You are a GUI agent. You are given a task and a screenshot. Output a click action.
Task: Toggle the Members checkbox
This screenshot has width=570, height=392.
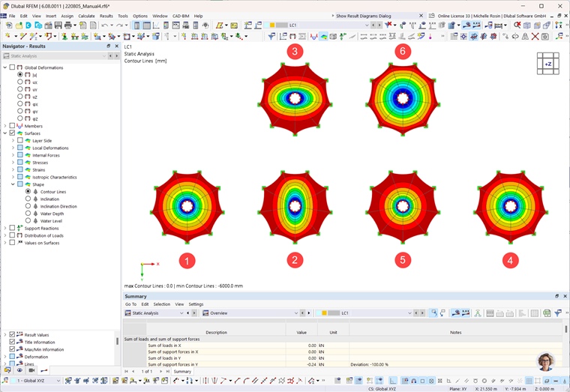tap(12, 126)
